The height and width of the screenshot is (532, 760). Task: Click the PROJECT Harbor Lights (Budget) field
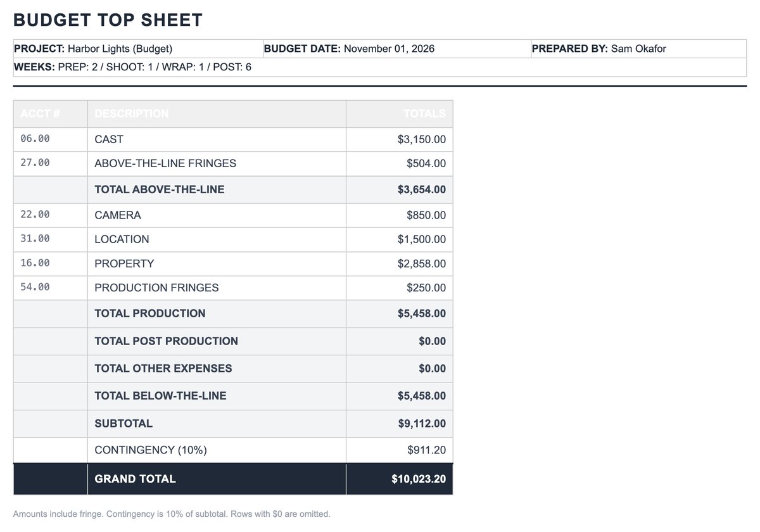tap(138, 49)
